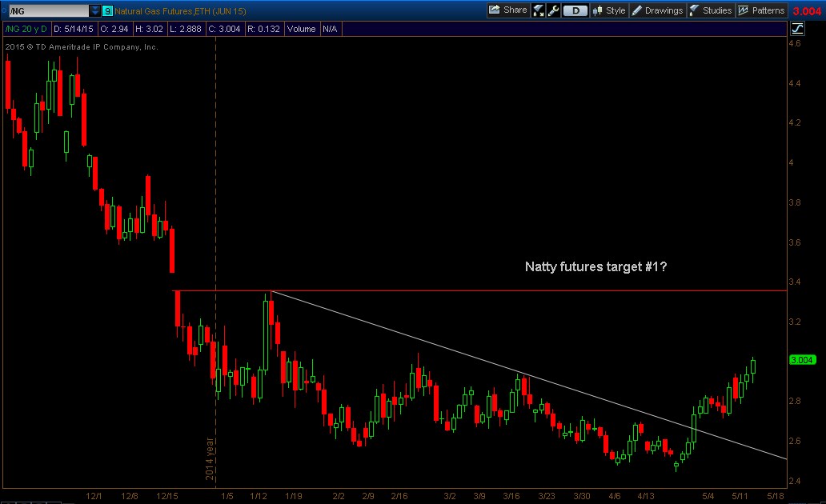This screenshot has height=504, width=826.
Task: Select the gray descending trendline drawing
Action: coord(529,375)
